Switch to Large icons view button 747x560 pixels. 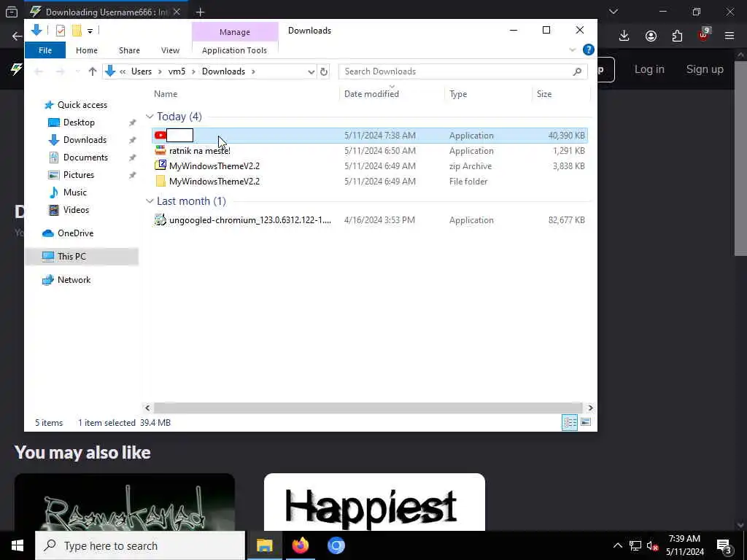coord(586,422)
